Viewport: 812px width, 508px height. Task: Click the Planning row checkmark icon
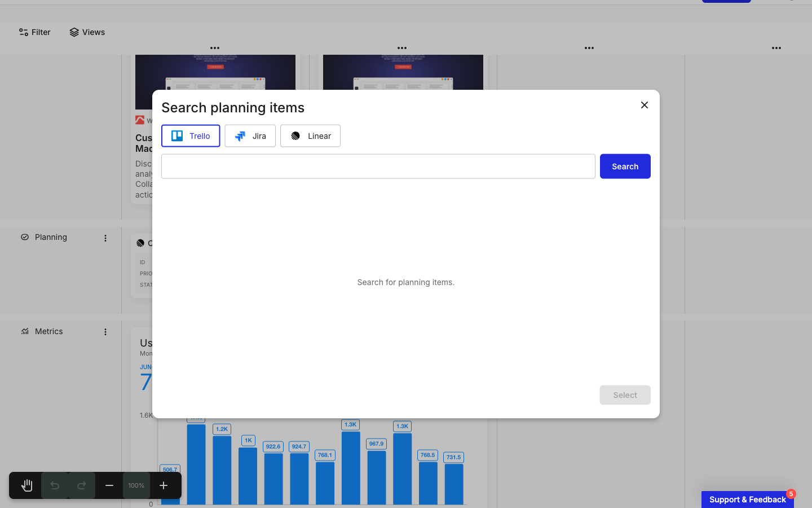(25, 237)
